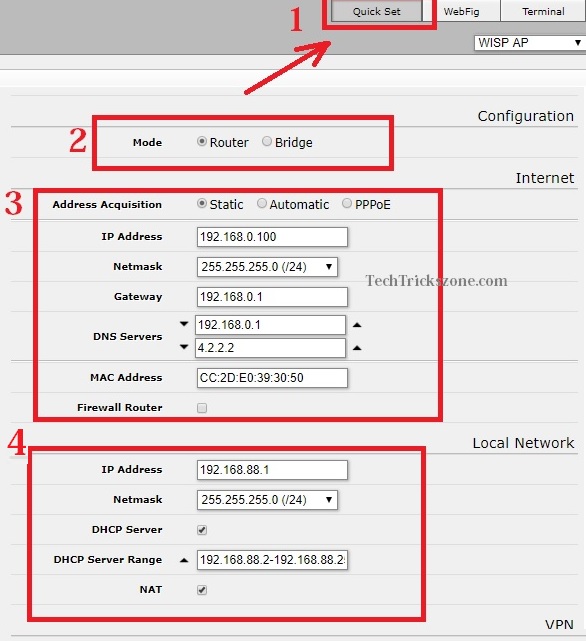The height and width of the screenshot is (641, 586).
Task: Uncheck the NAT checkbox
Action: click(x=202, y=590)
